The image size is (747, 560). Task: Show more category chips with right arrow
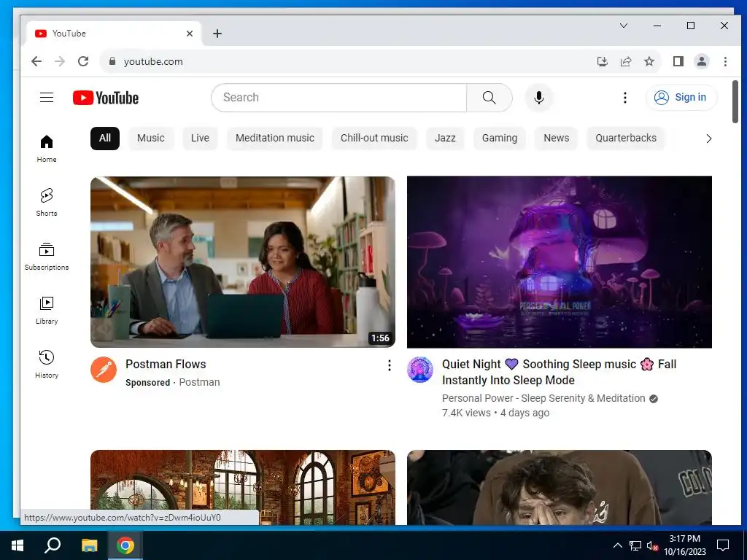(709, 139)
